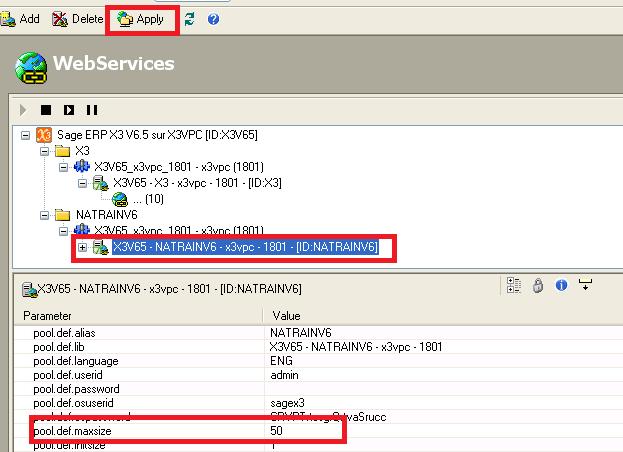Click blue server icon under X3 folder

[x=82, y=166]
